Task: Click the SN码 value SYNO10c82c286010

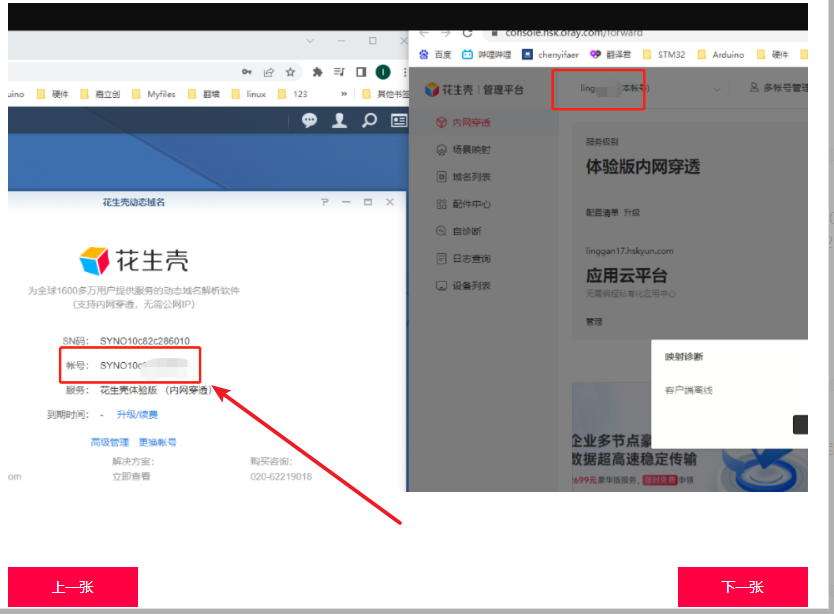Action: (145, 341)
